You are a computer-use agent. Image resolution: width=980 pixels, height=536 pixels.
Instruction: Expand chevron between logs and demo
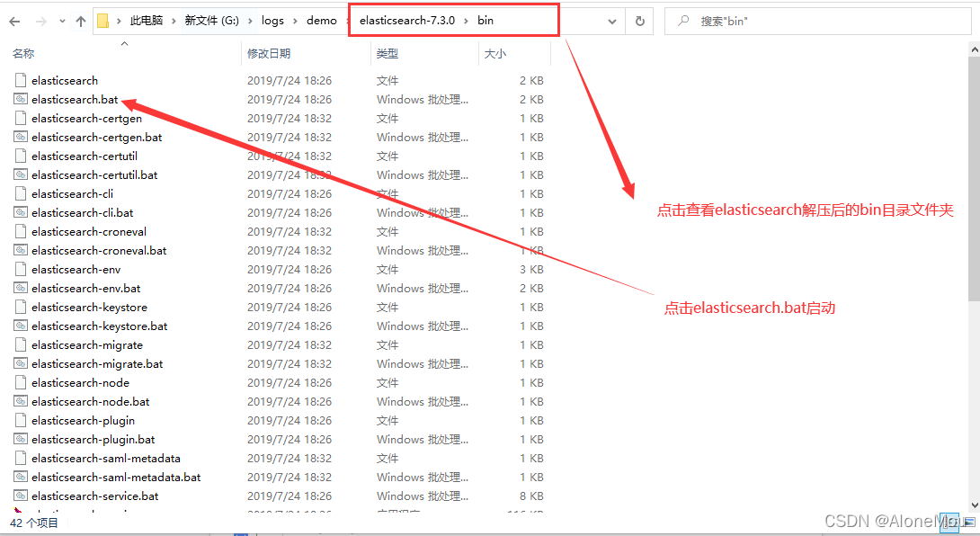coord(295,22)
